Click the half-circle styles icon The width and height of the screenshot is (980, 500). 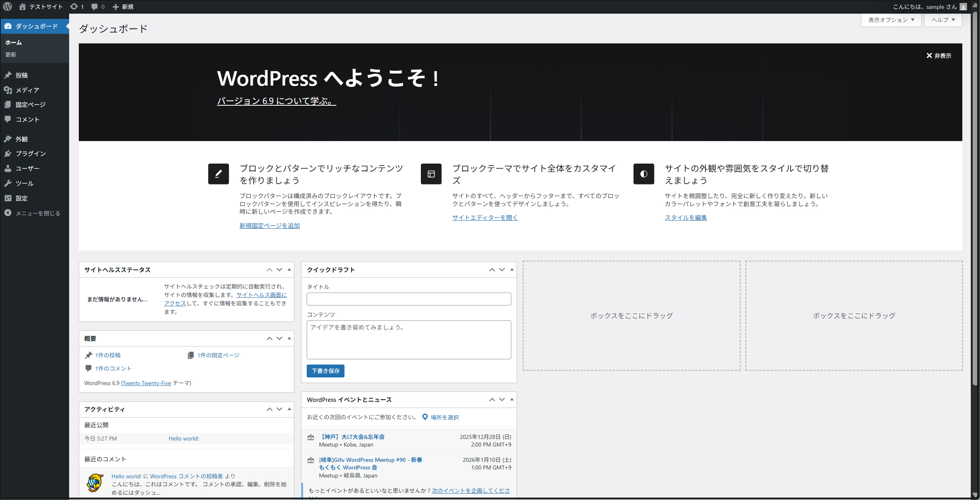pos(644,174)
